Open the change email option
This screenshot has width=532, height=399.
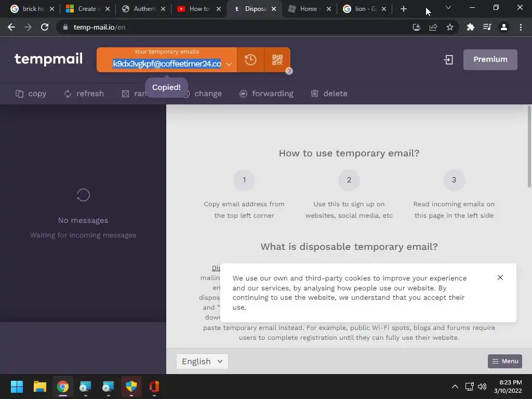pyautogui.click(x=203, y=94)
